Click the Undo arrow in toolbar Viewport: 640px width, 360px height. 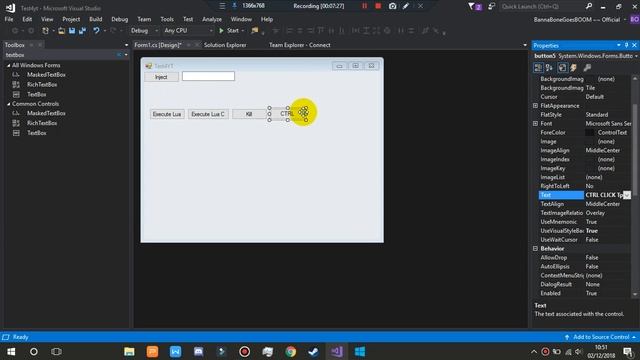[96, 31]
